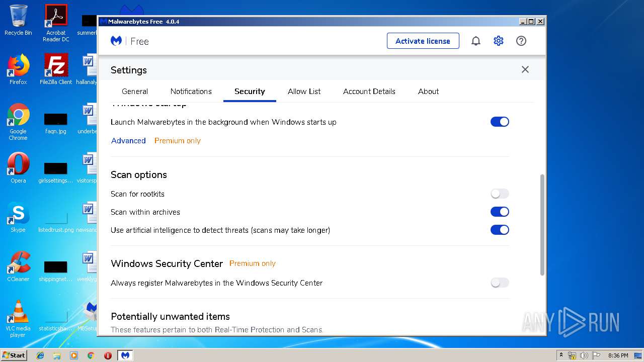
Task: Open Skype desktop shortcut
Action: coord(18,217)
